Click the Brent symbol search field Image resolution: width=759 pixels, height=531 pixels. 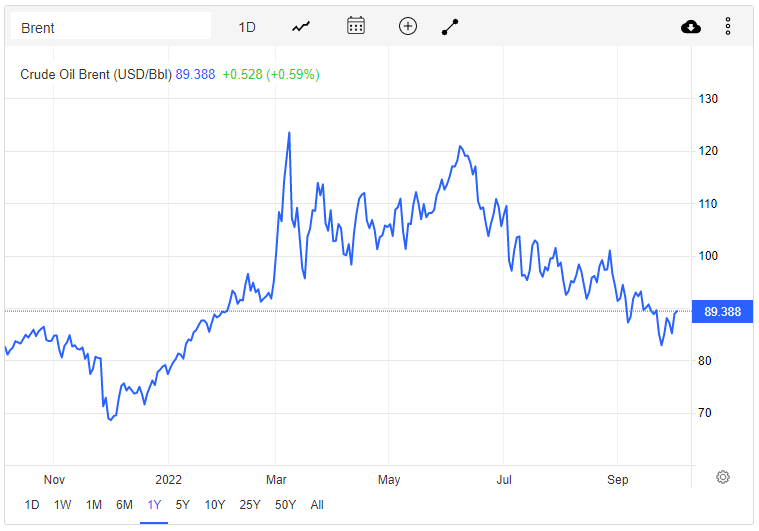[x=111, y=27]
